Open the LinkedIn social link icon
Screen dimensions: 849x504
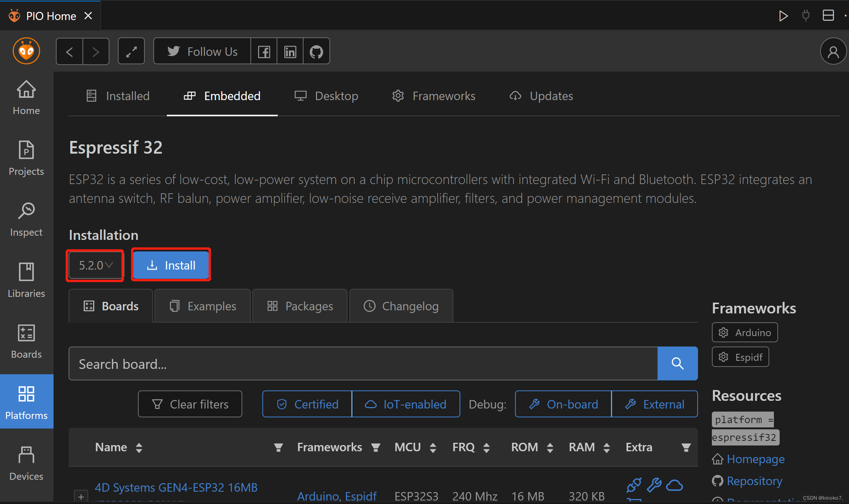(290, 51)
